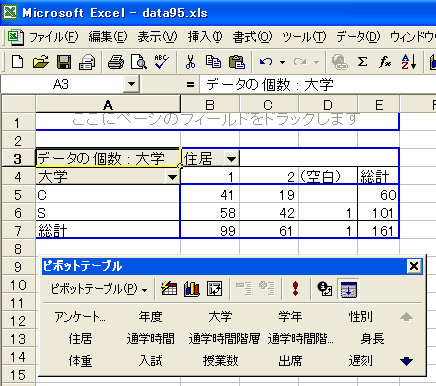Viewport: 436px width, 386px height.
Task: Toggle the Display Fields button in PivotTable toolbar
Action: coord(348,289)
